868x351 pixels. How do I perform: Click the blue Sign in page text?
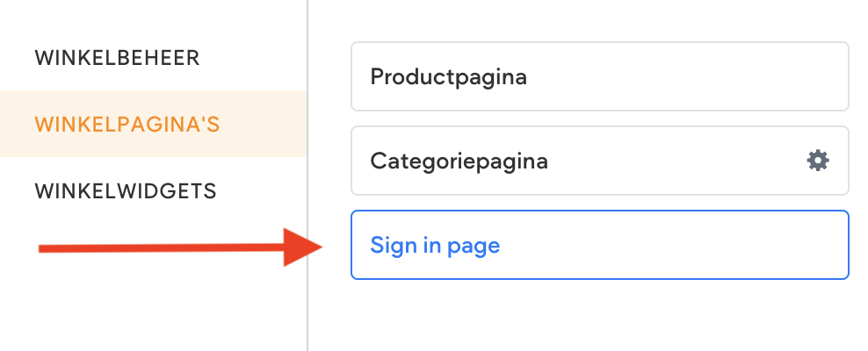pyautogui.click(x=435, y=245)
